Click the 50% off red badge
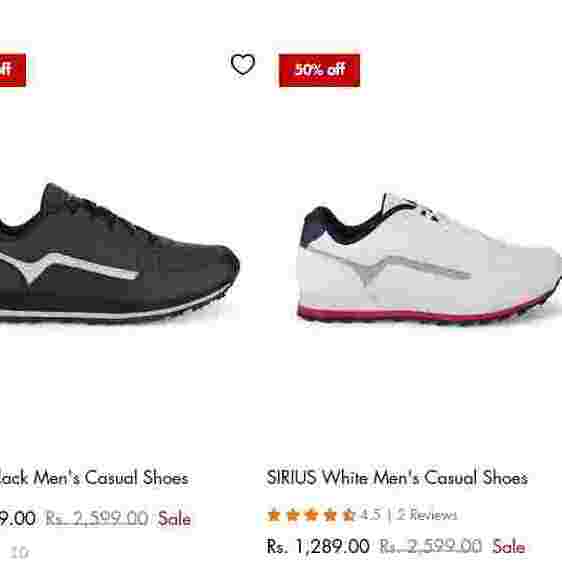This screenshot has width=562, height=562. [x=319, y=70]
